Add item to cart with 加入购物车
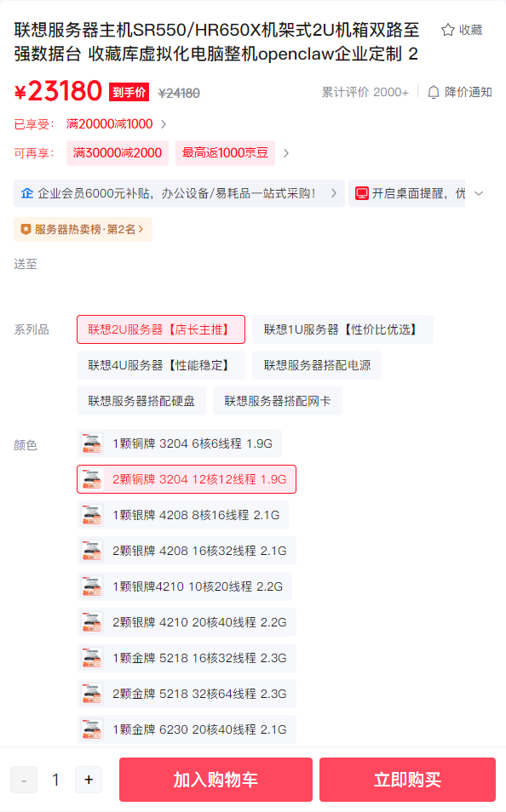 (216, 780)
